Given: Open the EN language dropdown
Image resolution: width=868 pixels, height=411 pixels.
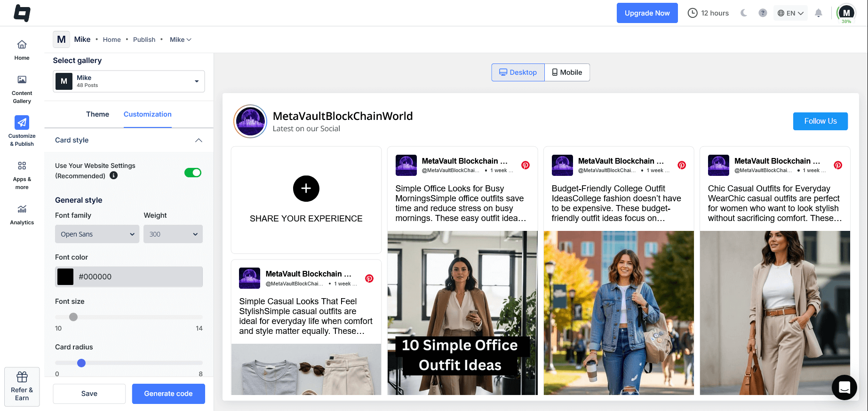Looking at the screenshot, I should [790, 13].
